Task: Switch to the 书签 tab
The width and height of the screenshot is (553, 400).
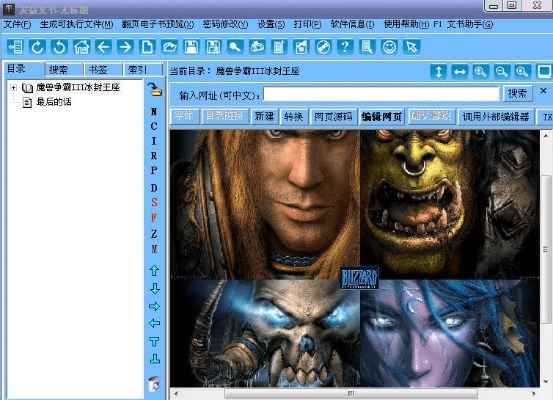Action: coord(103,70)
